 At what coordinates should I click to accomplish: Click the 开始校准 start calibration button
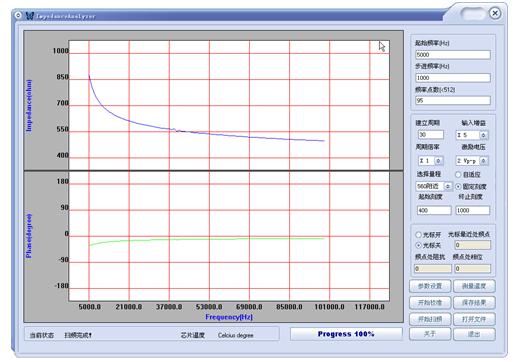[430, 303]
